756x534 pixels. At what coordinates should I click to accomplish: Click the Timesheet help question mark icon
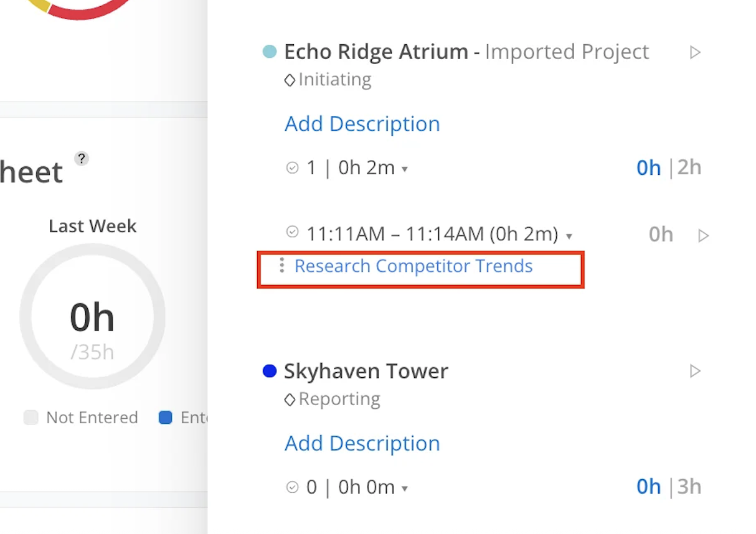pyautogui.click(x=82, y=159)
